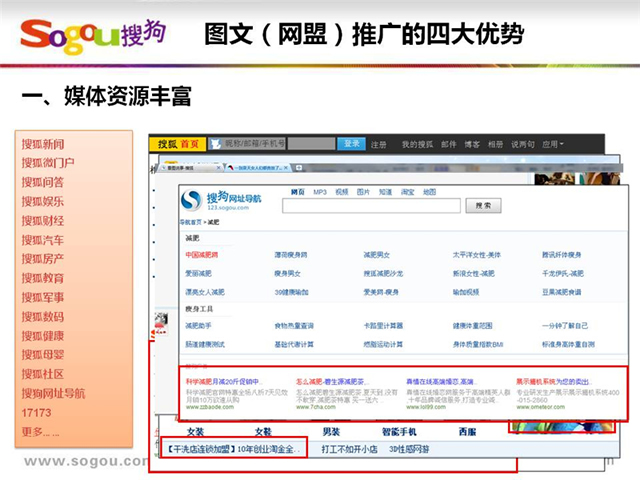Select the MP3 search tab
Image resolution: width=640 pixels, height=480 pixels.
tap(320, 191)
